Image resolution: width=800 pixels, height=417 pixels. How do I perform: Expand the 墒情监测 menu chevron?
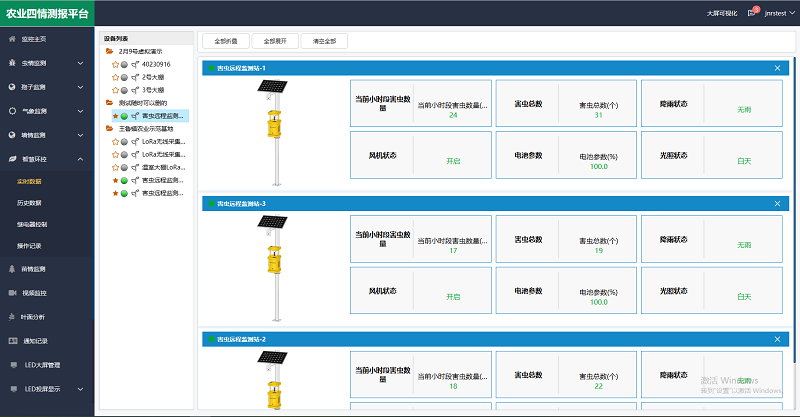click(x=81, y=135)
